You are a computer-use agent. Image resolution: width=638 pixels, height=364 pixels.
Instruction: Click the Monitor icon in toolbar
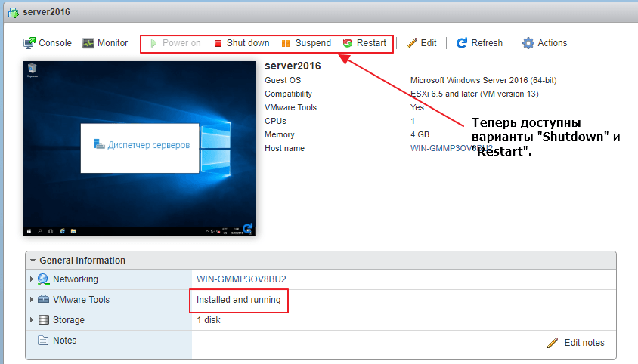(88, 43)
